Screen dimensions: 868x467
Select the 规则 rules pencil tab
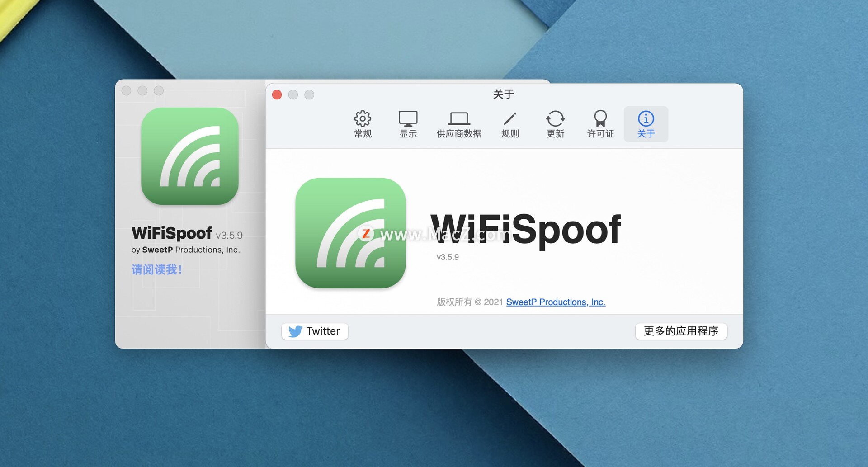[x=510, y=124]
